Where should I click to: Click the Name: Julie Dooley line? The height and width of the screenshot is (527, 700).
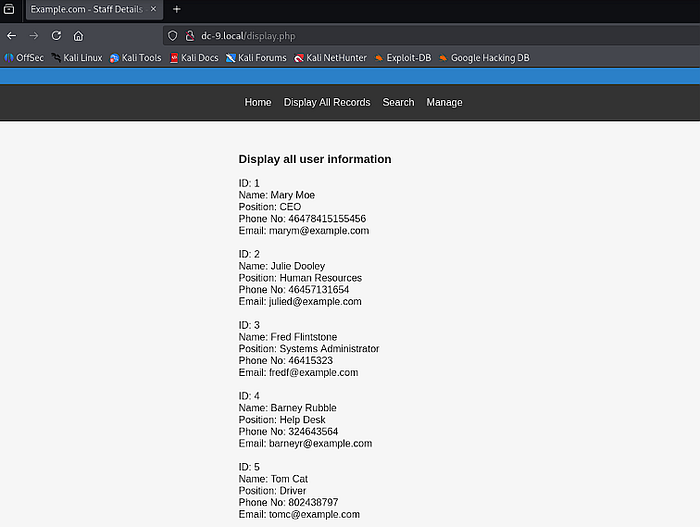click(282, 266)
